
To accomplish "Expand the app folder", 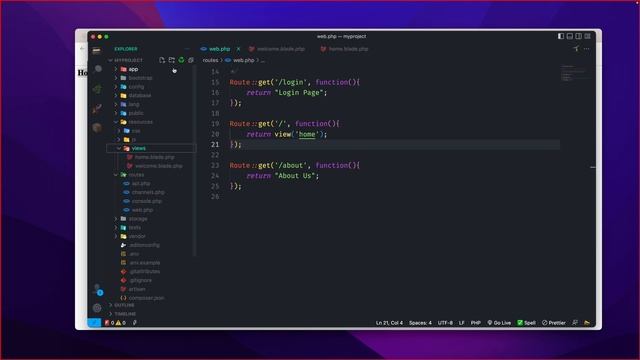I will coord(133,69).
